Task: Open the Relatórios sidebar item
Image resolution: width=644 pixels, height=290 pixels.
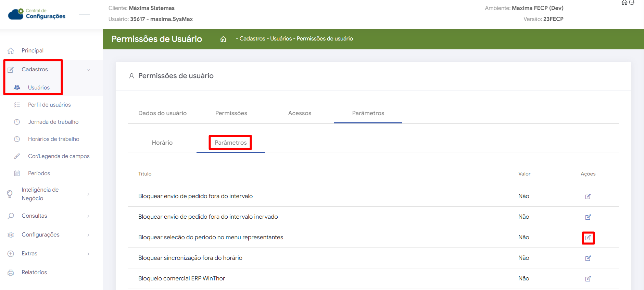Action: click(34, 273)
